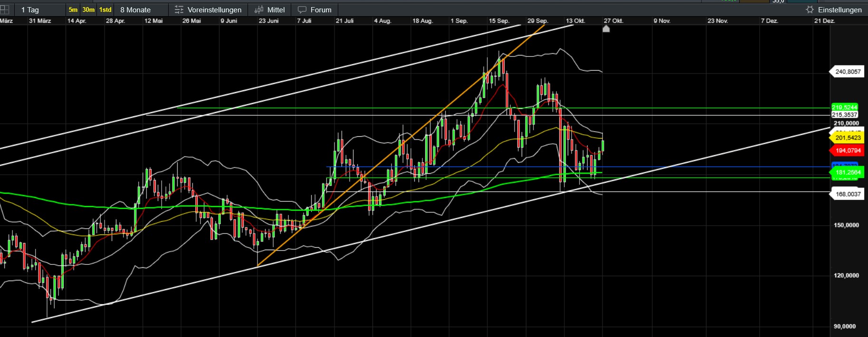
Task: Open Einstellungen via the gear icon
Action: tap(810, 9)
